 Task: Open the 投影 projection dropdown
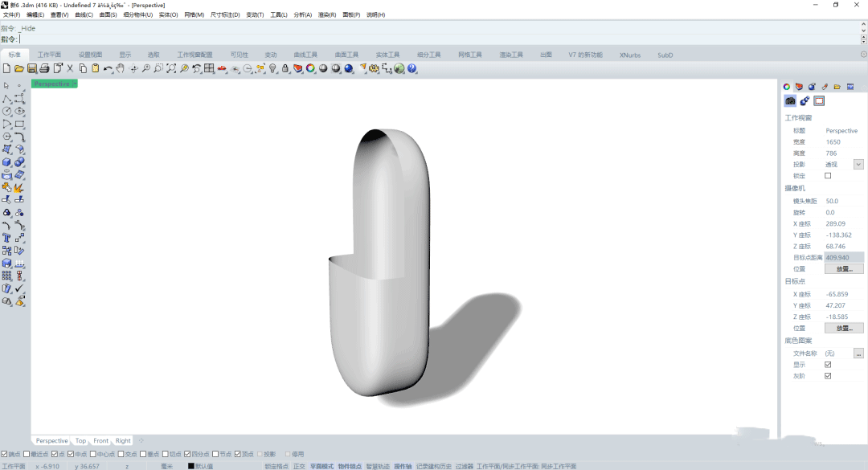click(x=857, y=164)
